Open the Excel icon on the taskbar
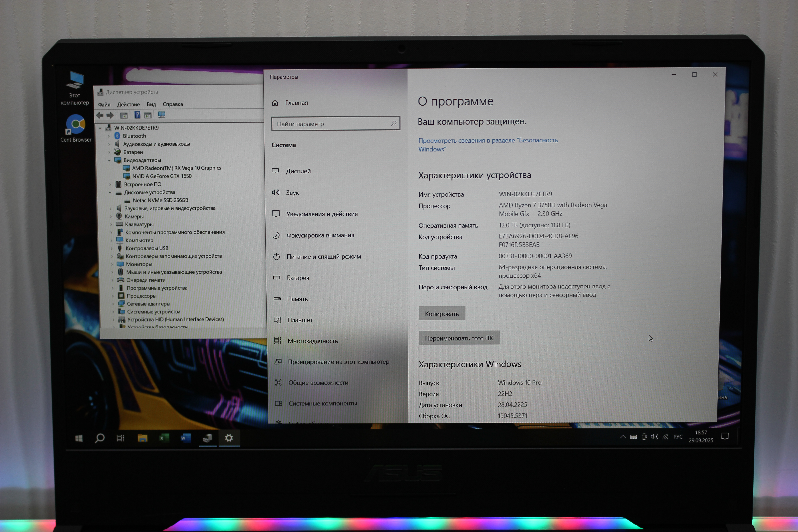 164,438
